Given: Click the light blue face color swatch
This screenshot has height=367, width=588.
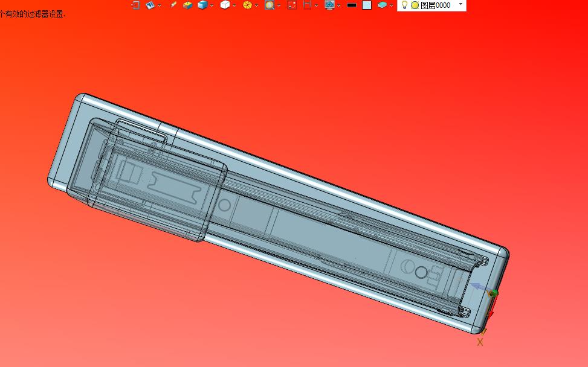Looking at the screenshot, I should point(367,5).
